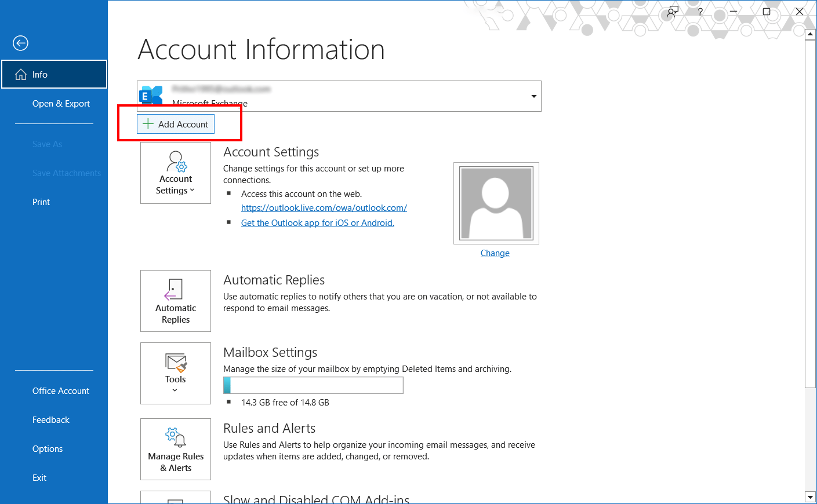Click the Automatic Replies heading text
This screenshot has width=817, height=504.
274,280
